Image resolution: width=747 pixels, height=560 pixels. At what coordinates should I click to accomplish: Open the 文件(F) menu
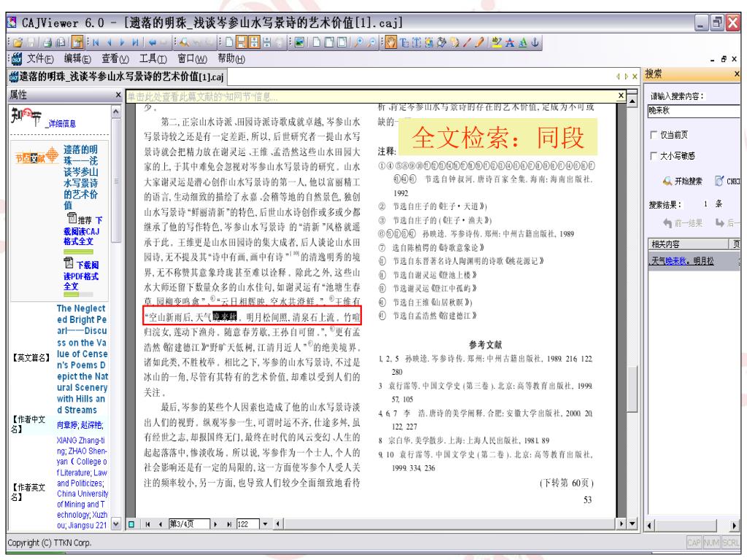pos(39,58)
